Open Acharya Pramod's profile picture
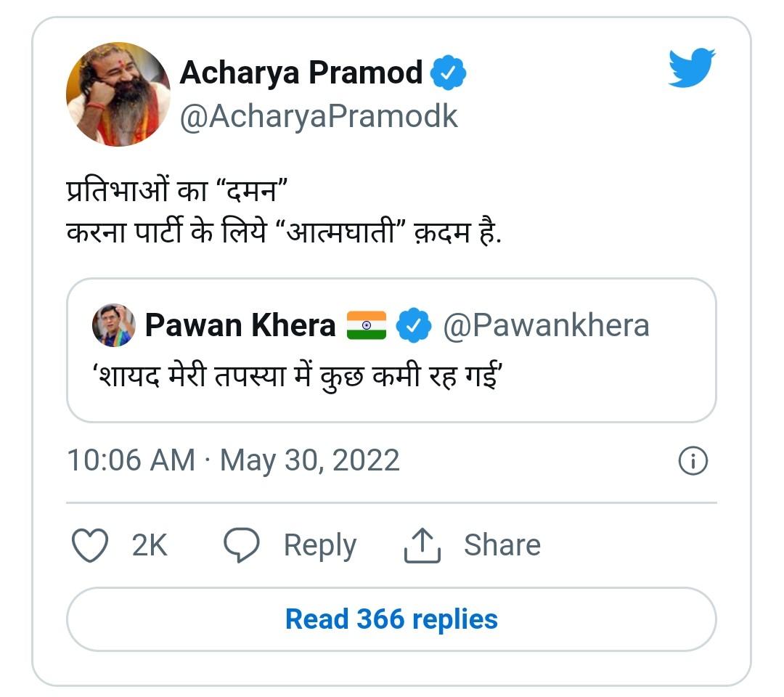Screen dimensions: 784x697 pyautogui.click(x=118, y=94)
